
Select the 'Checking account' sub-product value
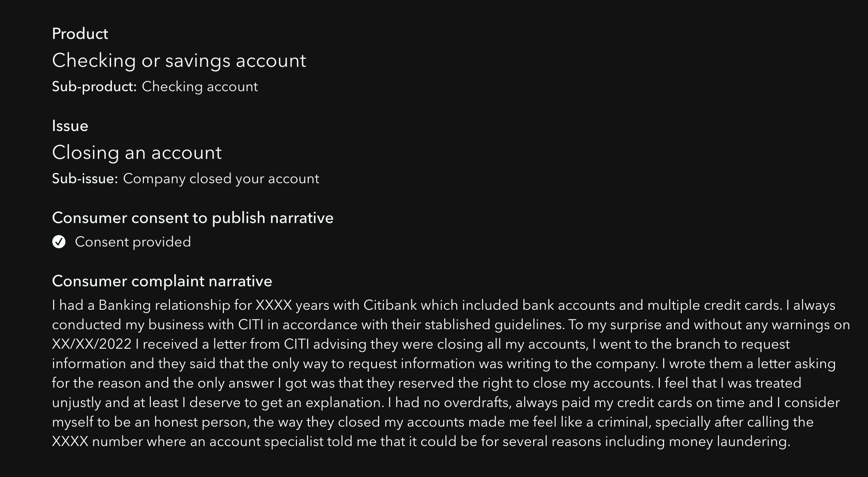tap(200, 87)
